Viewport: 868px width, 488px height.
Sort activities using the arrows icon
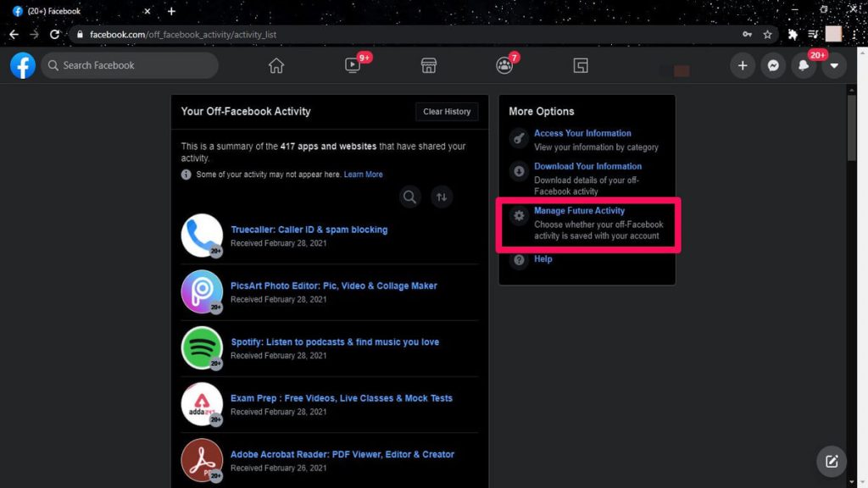click(x=441, y=197)
